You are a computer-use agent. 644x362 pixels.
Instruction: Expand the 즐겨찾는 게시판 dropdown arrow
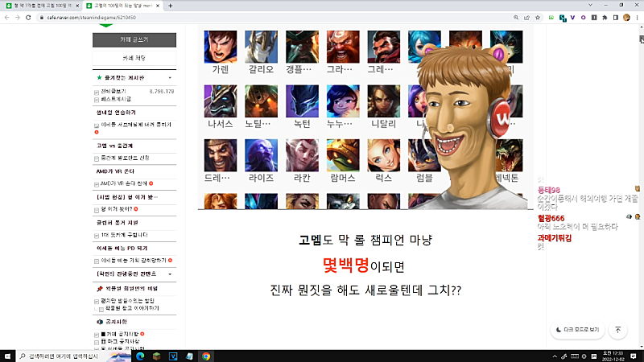(170, 78)
